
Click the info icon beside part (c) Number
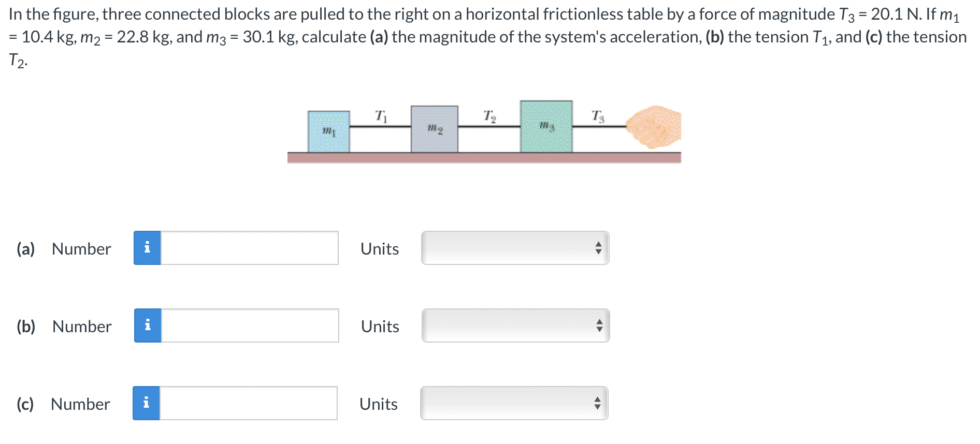[148, 404]
